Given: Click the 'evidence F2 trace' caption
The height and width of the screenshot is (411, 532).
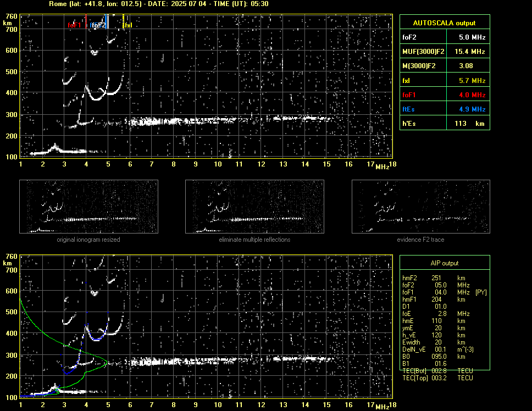Looking at the screenshot, I should [420, 240].
